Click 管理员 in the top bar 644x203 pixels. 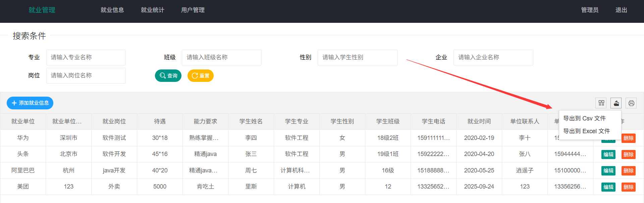pyautogui.click(x=590, y=10)
